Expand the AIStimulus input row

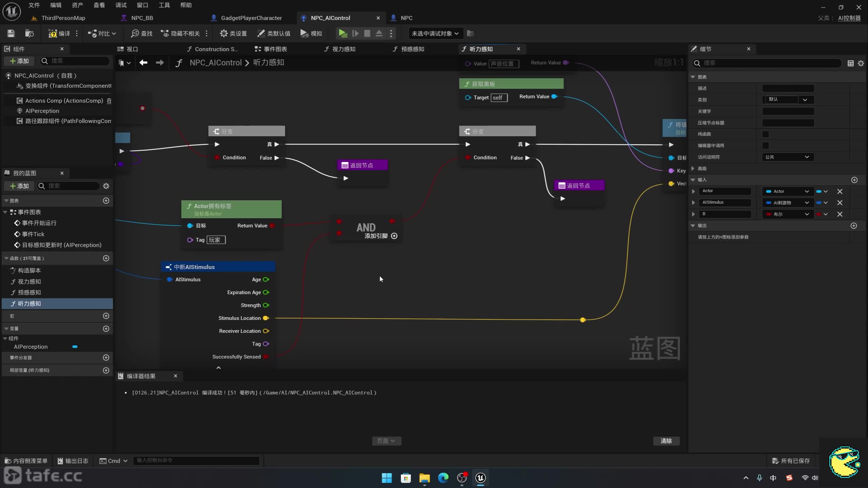[x=693, y=203]
